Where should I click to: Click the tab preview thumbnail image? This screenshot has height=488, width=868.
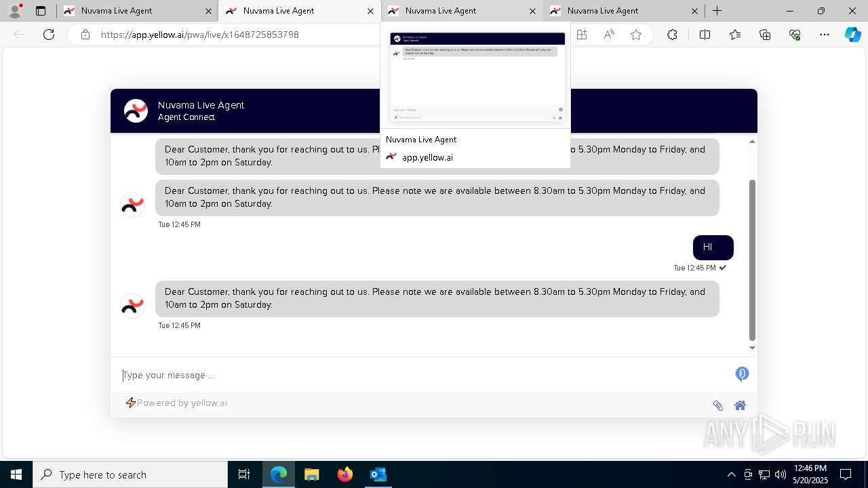pos(477,77)
